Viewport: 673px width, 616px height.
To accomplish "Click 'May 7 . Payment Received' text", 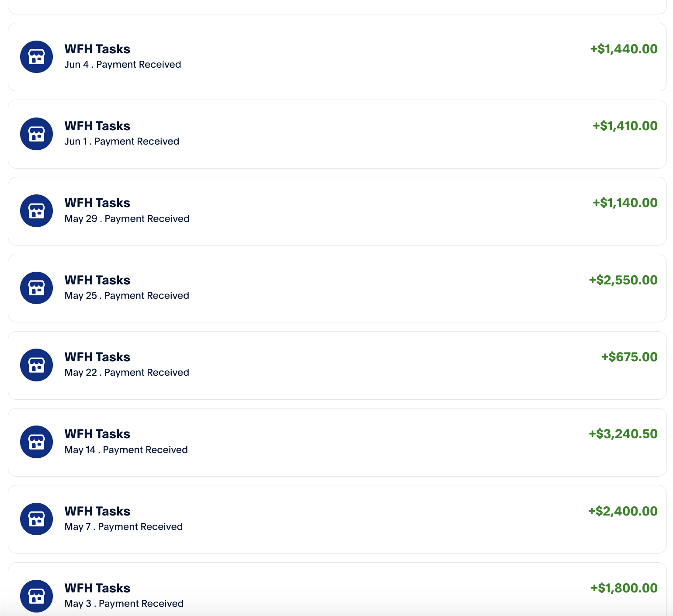I will coord(123,526).
